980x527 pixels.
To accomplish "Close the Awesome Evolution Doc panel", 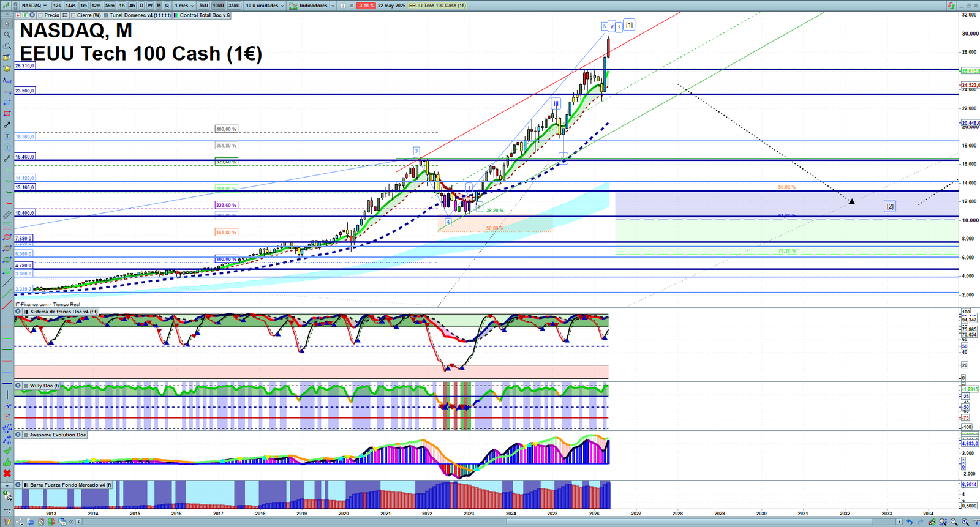I will pos(18,435).
